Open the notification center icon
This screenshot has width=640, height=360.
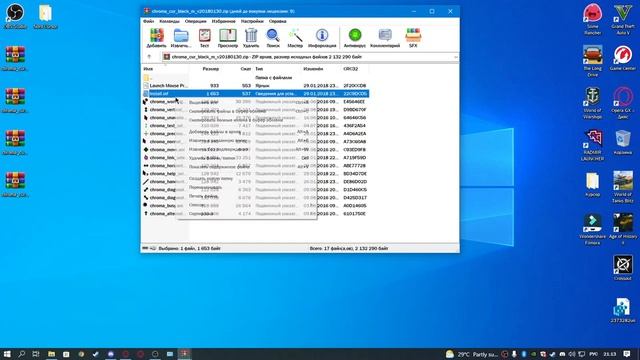point(627,354)
